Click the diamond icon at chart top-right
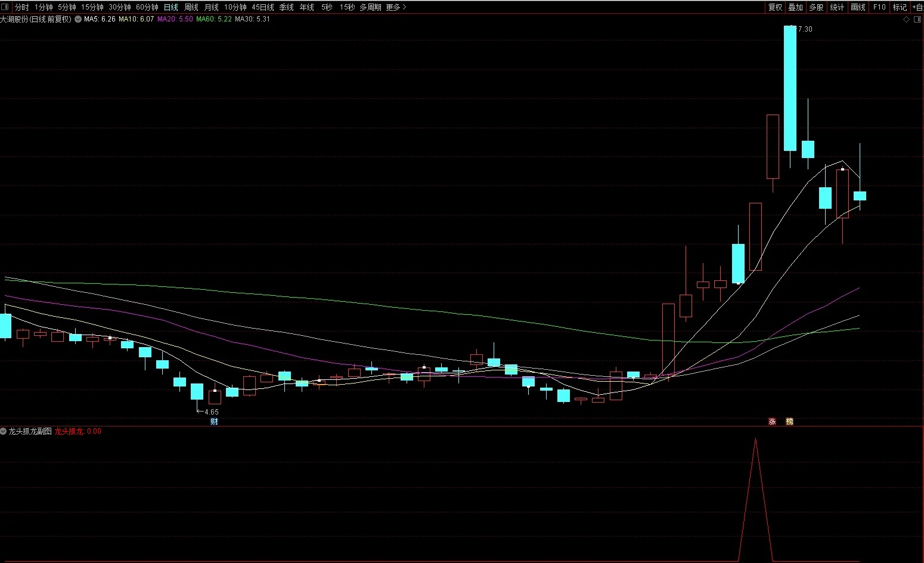Image resolution: width=924 pixels, height=563 pixels. click(907, 19)
